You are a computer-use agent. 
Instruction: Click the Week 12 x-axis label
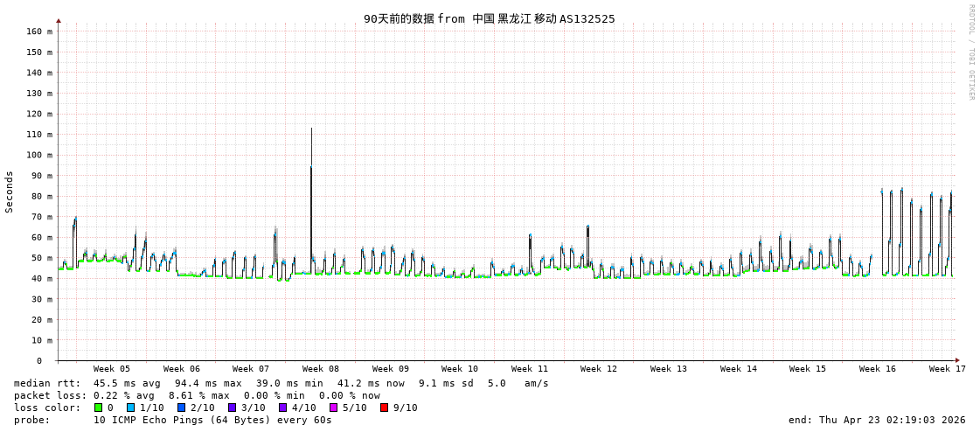click(x=599, y=369)
